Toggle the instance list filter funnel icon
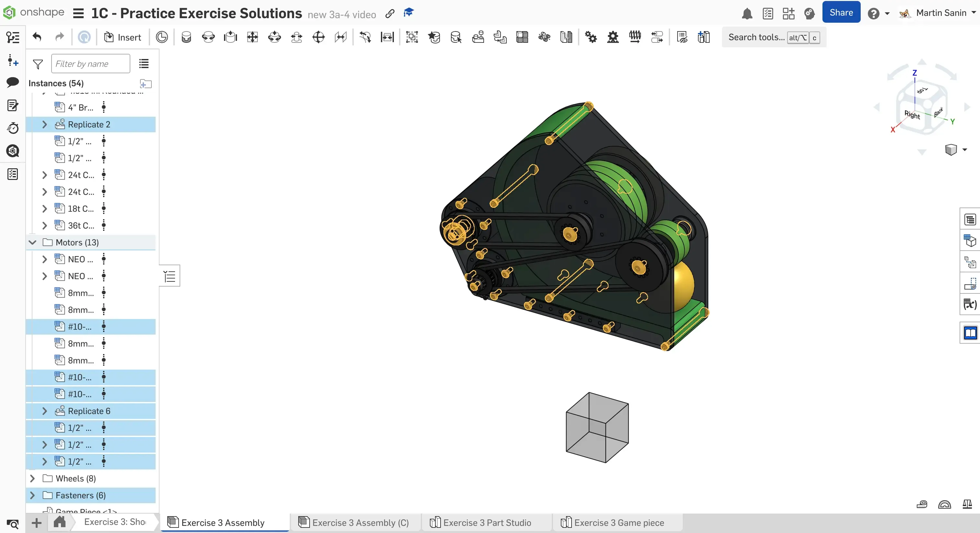Image resolution: width=980 pixels, height=533 pixels. pos(38,64)
